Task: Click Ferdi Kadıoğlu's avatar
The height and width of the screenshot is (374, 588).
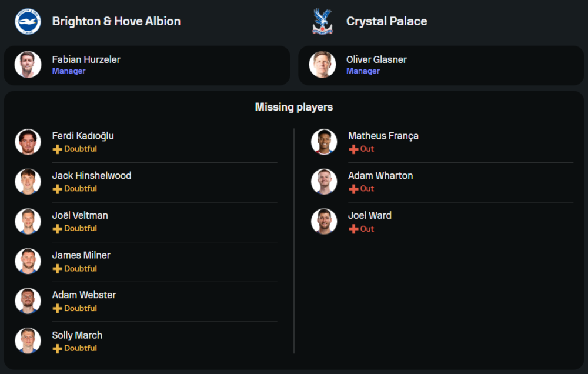Action: tap(28, 142)
